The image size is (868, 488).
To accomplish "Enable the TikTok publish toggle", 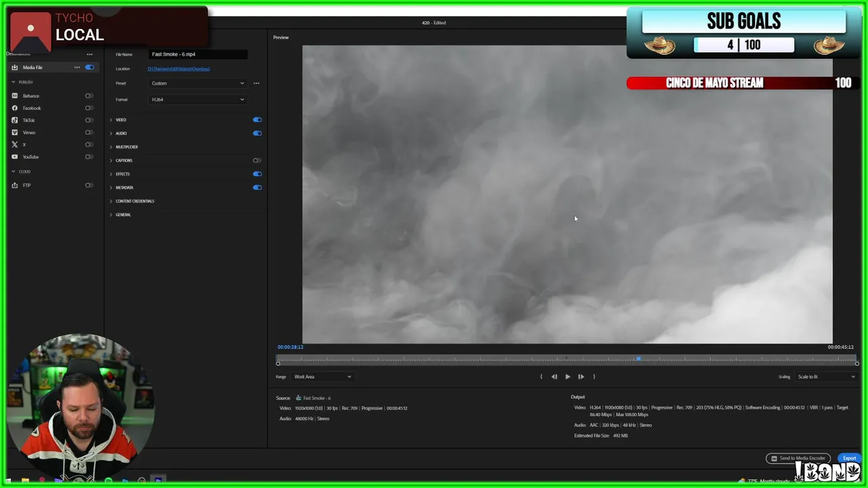I will 89,120.
